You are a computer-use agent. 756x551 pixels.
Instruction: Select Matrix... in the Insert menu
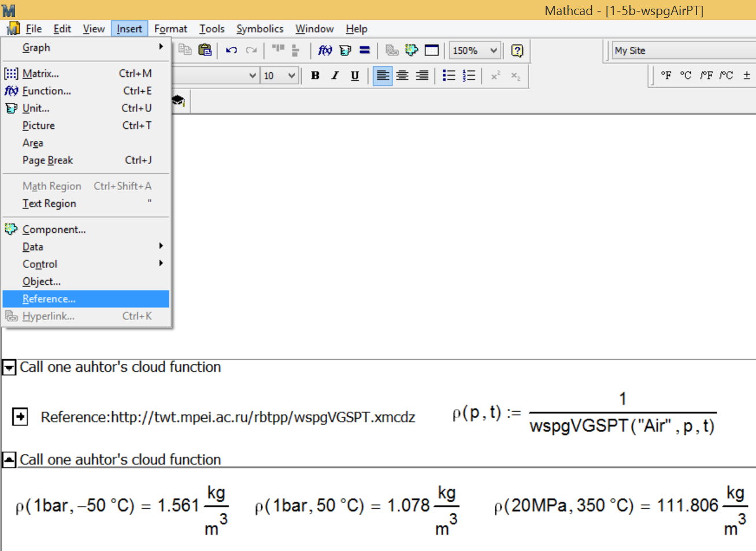pyautogui.click(x=86, y=73)
